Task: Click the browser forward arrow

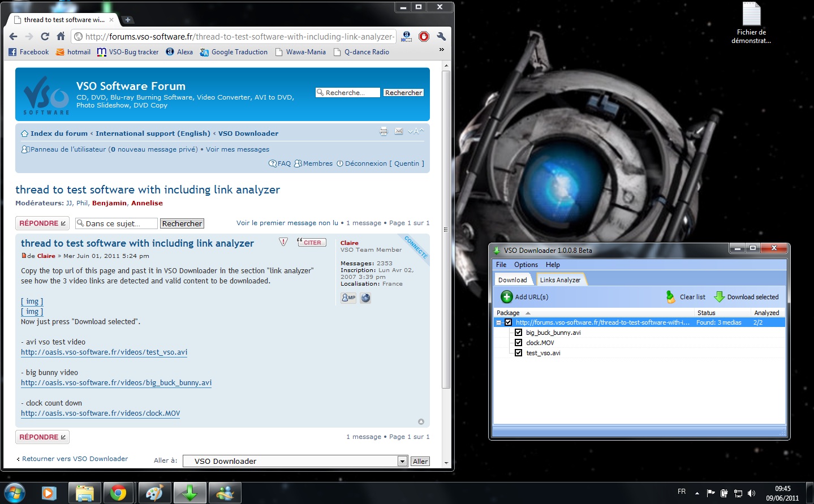Action: pyautogui.click(x=29, y=37)
